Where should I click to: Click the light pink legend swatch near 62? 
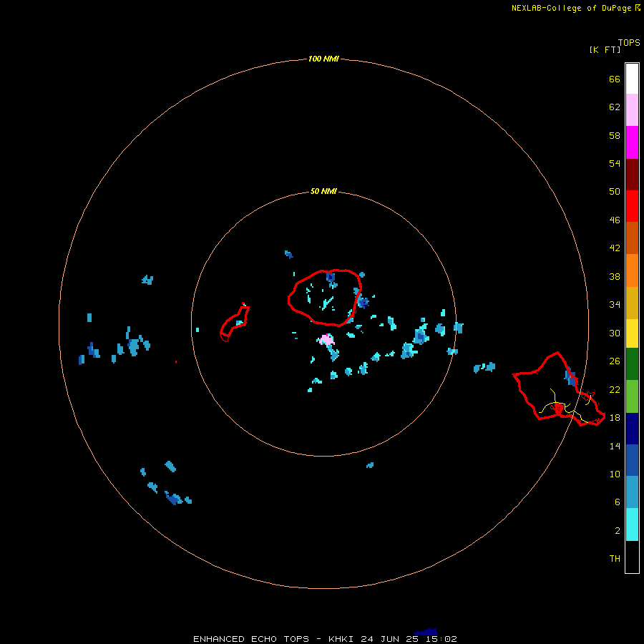pos(632,109)
